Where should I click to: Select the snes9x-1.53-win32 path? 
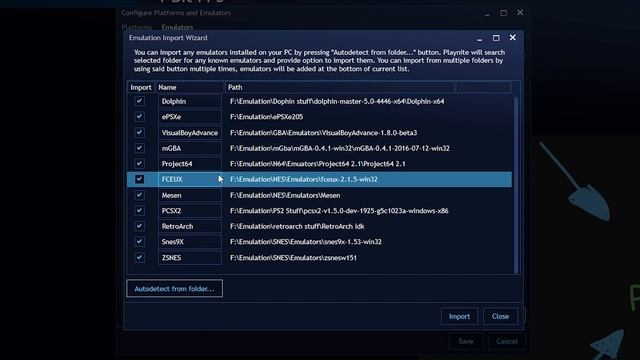[x=306, y=242]
